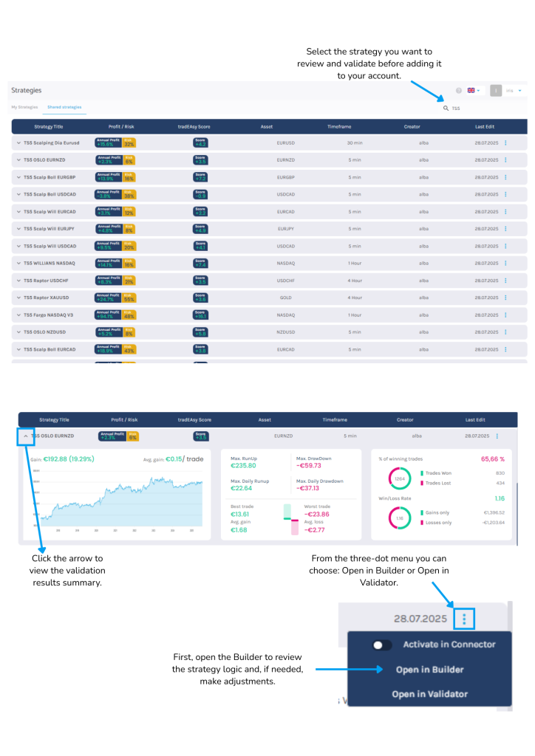Expand the TSS Fargo NASDAQ V3 row
This screenshot has height=756, width=535.
[x=18, y=315]
